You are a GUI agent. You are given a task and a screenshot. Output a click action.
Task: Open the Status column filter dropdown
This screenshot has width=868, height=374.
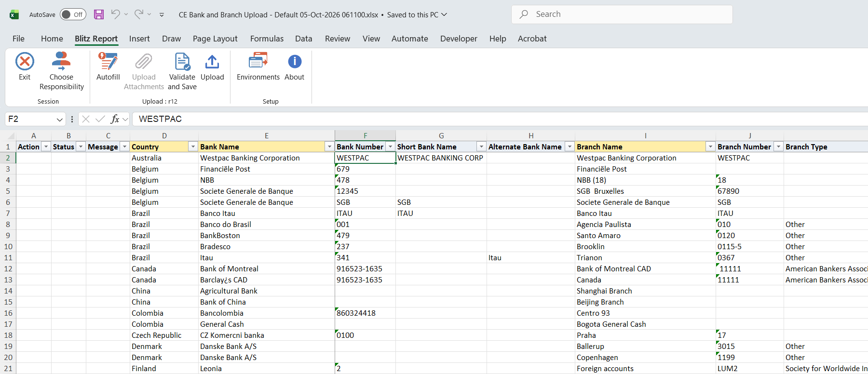[81, 147]
